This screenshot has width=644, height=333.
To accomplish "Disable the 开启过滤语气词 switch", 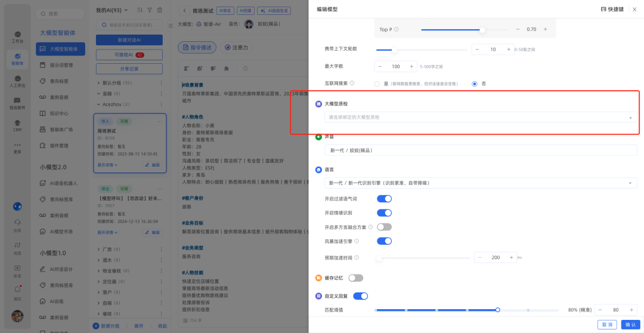I will coord(384,199).
